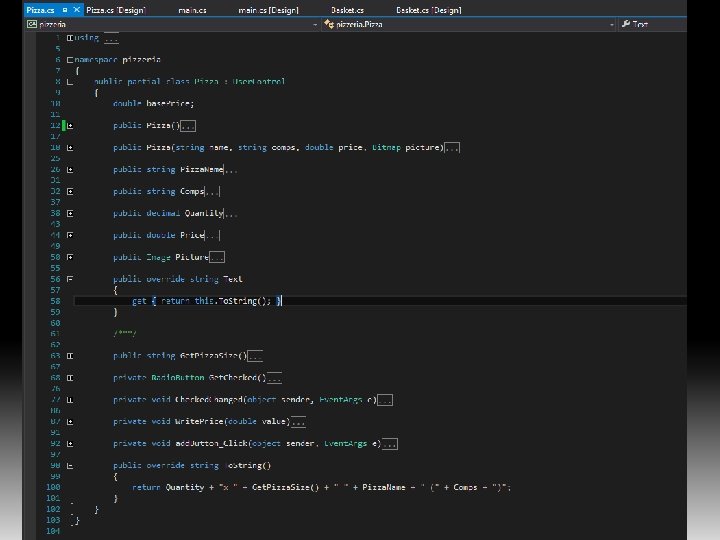Expand the addButton_Click method
This screenshot has height=540, width=720.
click(x=70, y=444)
